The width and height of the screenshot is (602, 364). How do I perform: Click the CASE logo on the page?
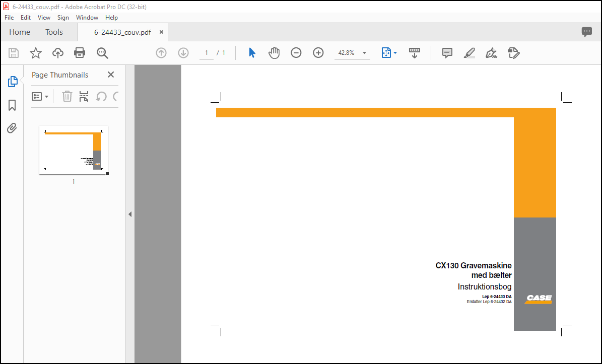(539, 299)
